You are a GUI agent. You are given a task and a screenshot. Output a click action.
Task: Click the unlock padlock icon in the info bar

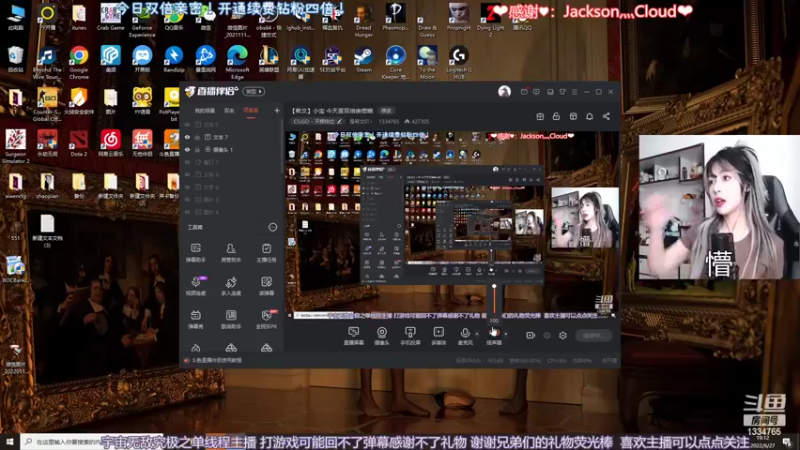[x=556, y=116]
